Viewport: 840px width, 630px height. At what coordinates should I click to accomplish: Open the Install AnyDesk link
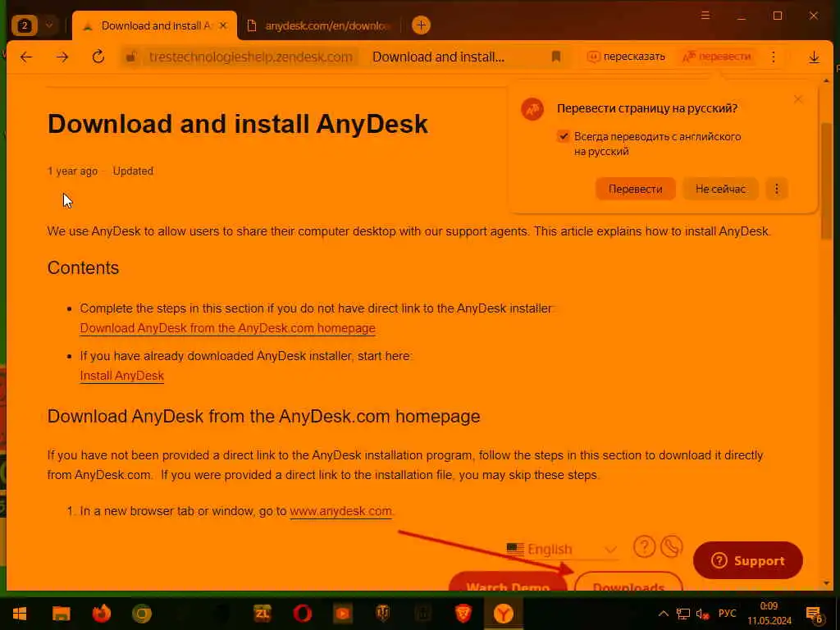point(121,376)
